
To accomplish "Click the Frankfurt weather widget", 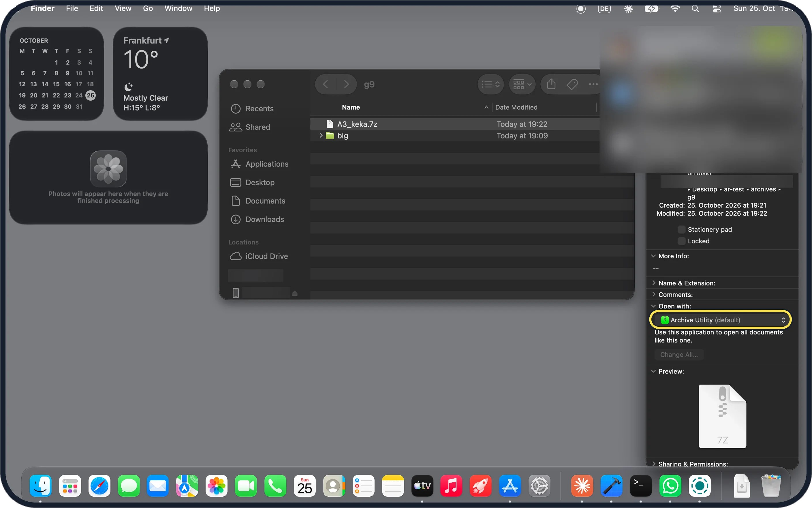I will pyautogui.click(x=160, y=74).
